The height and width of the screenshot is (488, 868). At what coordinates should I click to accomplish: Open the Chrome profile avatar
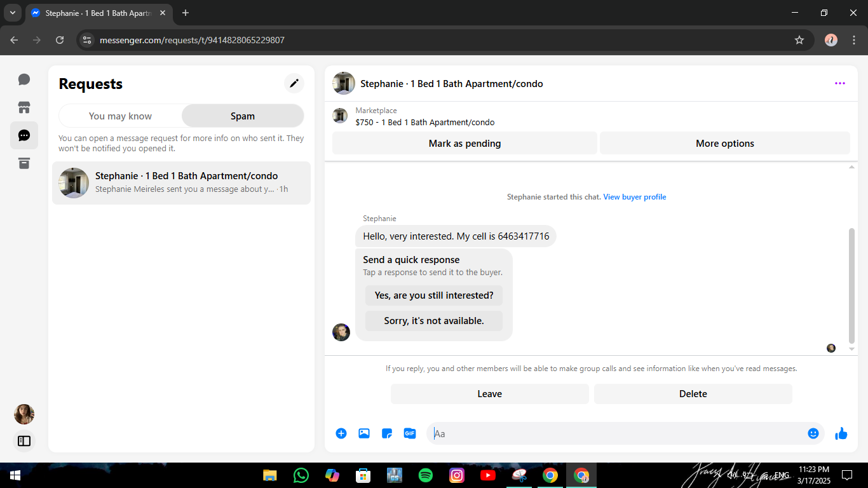pyautogui.click(x=831, y=40)
